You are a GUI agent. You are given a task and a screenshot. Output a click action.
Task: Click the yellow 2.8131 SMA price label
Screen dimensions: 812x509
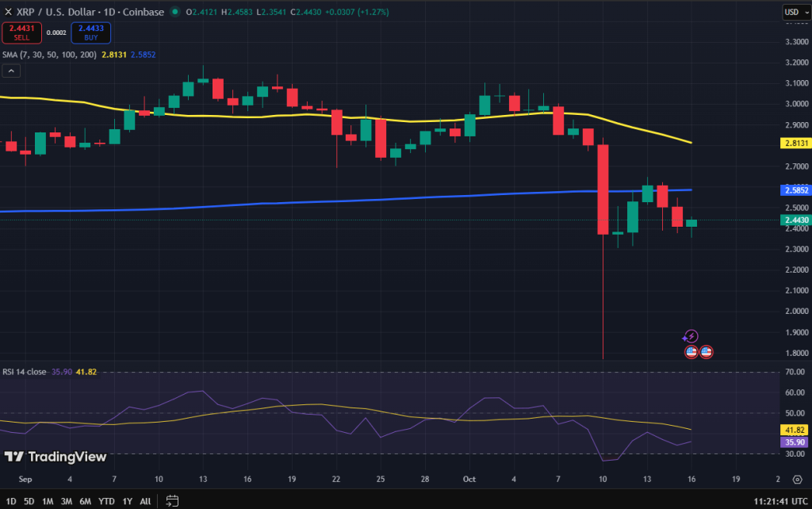click(795, 143)
